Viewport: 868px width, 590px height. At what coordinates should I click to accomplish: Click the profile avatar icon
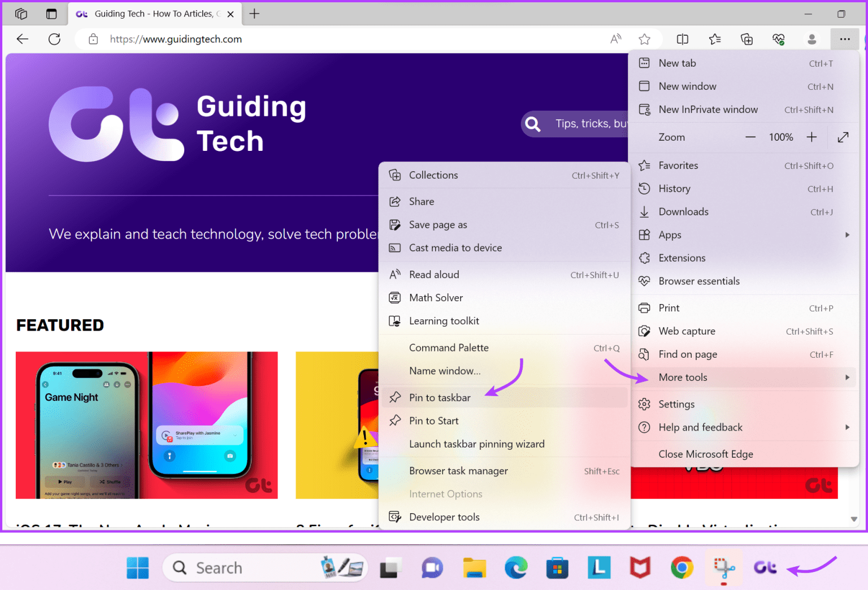[x=812, y=39]
